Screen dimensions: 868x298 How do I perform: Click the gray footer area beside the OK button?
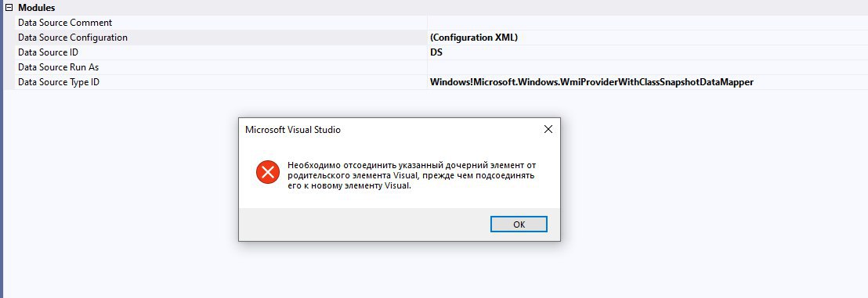pos(364,224)
